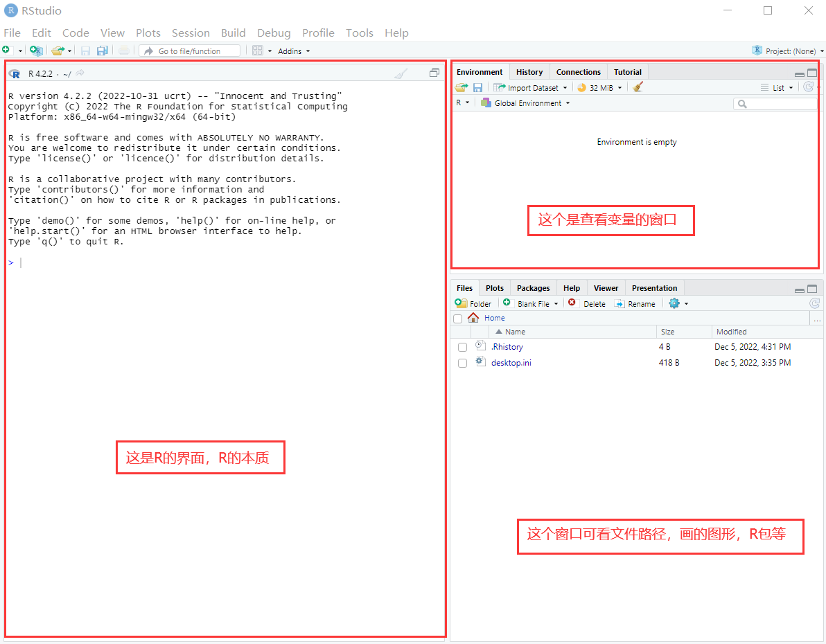
Task: Sort files by Size column header
Action: coord(684,332)
